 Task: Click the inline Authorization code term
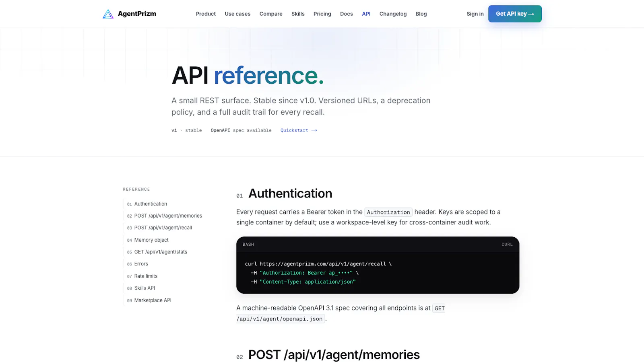(x=388, y=212)
